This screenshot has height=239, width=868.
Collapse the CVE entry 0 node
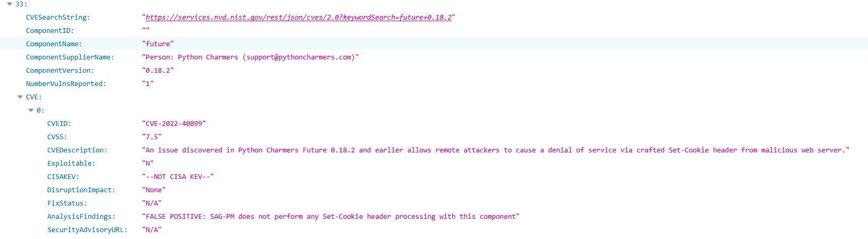tap(31, 110)
